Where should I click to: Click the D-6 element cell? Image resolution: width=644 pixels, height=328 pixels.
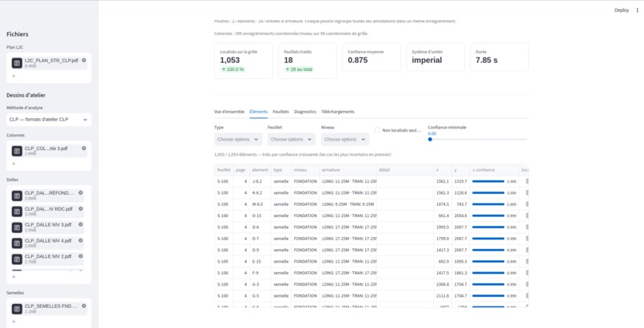[260, 227]
